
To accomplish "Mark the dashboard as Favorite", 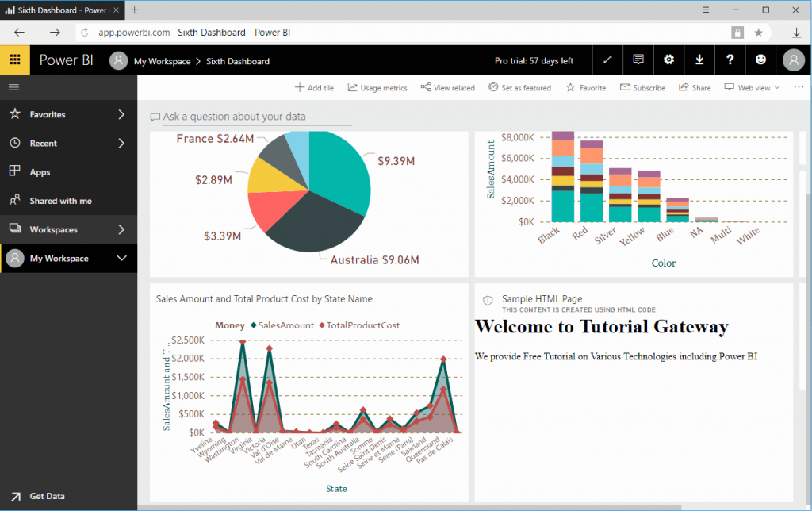I will point(585,87).
